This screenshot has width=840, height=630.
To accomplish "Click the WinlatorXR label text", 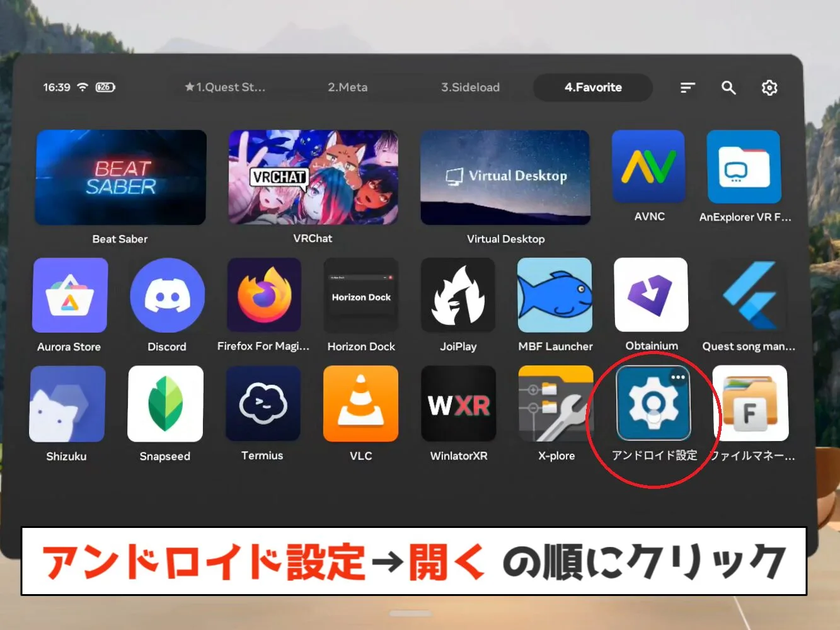I will coord(459,455).
